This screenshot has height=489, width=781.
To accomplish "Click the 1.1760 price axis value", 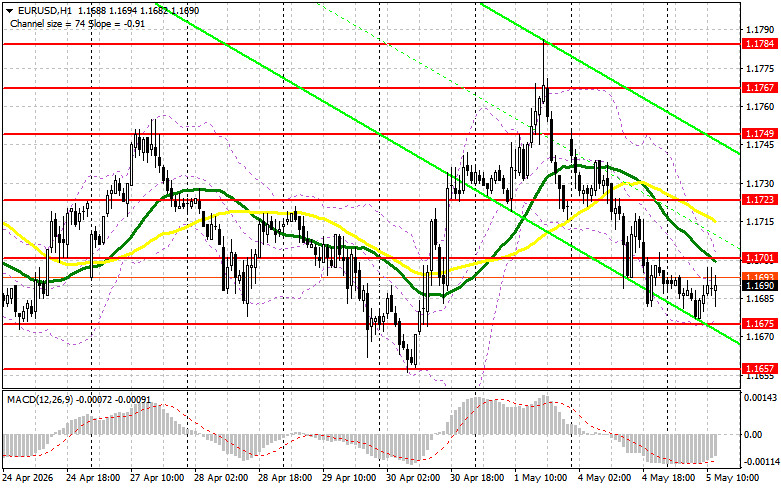I will (760, 107).
